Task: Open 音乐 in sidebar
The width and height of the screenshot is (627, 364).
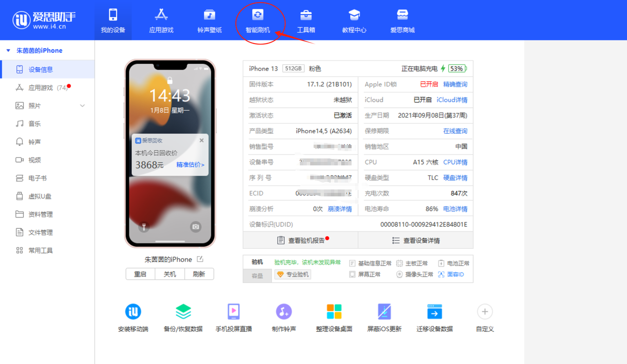Action: coord(47,124)
